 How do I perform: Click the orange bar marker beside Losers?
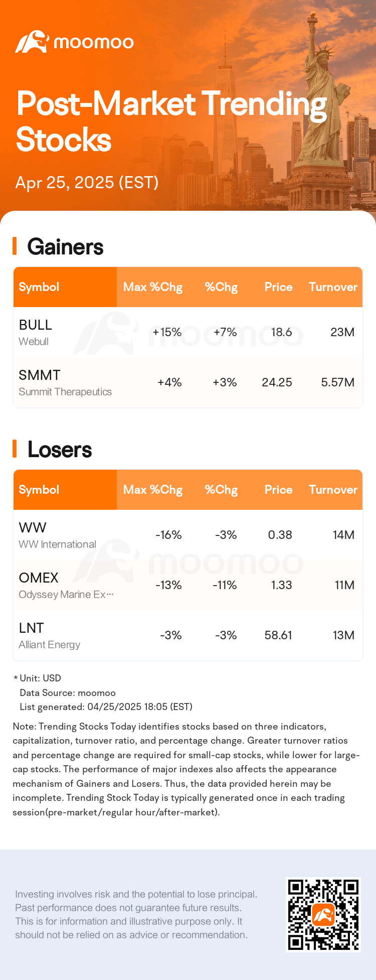click(15, 449)
